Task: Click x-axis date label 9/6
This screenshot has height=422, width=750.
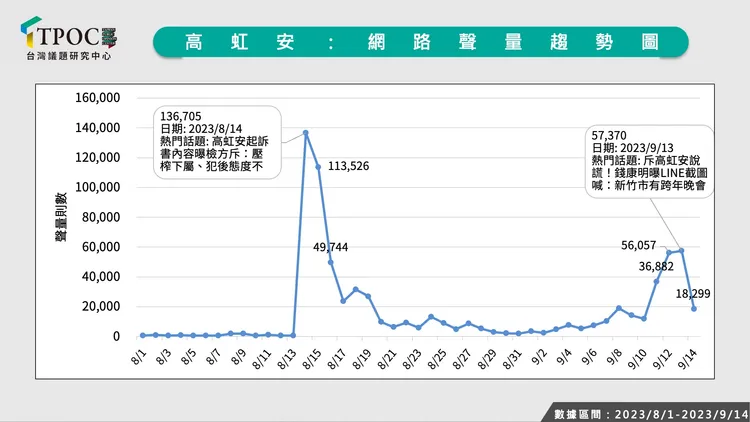Action: click(x=589, y=357)
